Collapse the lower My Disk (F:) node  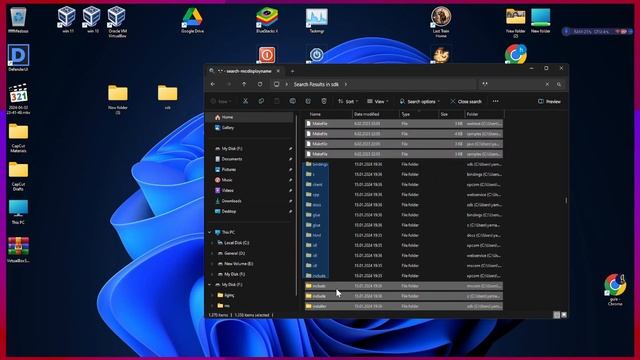pos(210,284)
